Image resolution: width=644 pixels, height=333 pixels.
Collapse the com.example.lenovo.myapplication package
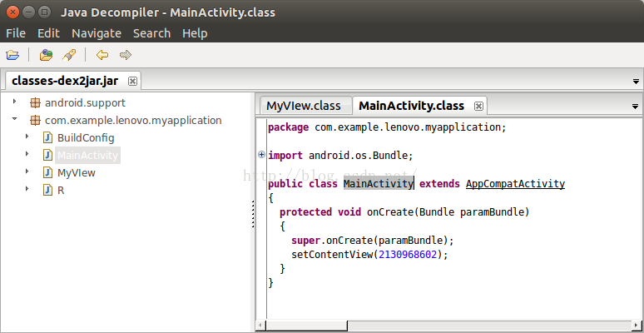pos(15,119)
